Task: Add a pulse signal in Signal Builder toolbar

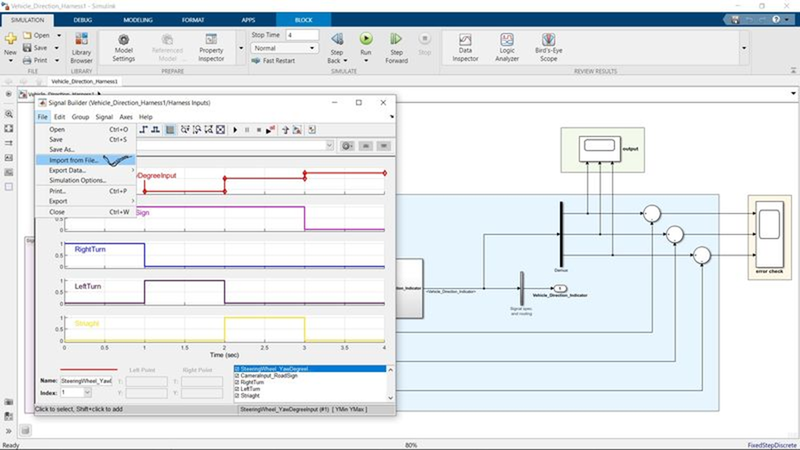Action: [156, 130]
